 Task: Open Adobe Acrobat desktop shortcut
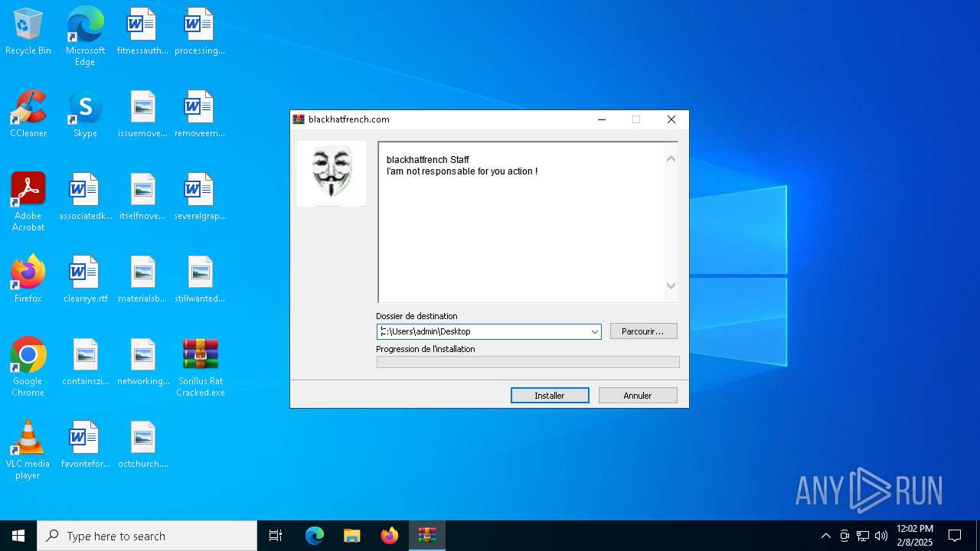[x=28, y=202]
